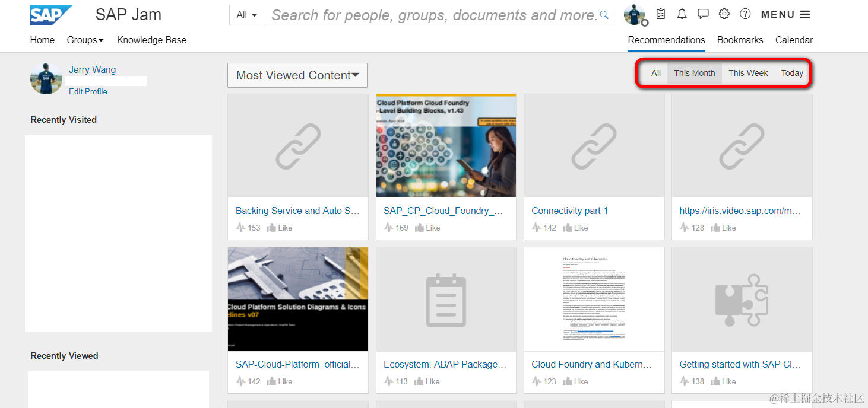Click the views icon showing 123
The image size is (868, 408).
click(x=537, y=381)
